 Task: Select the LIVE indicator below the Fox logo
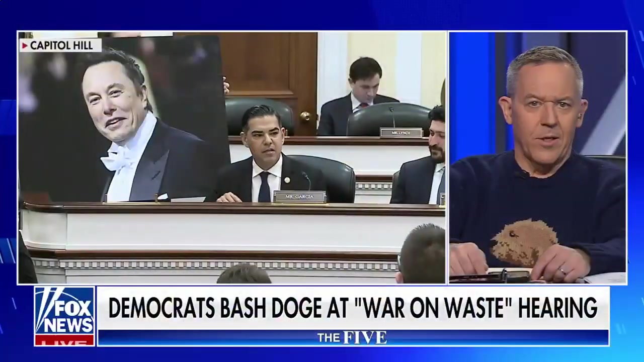[x=64, y=343]
